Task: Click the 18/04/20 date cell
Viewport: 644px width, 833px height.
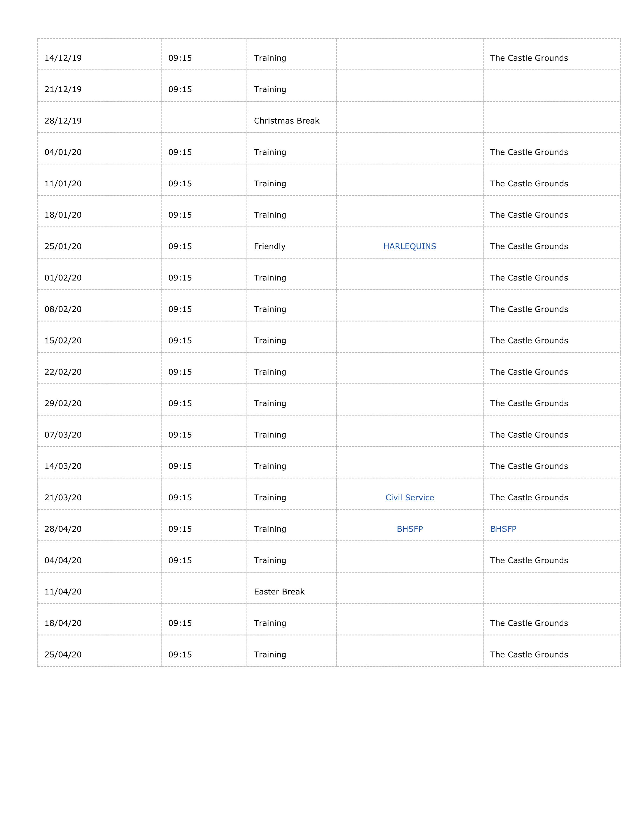Action: click(x=63, y=623)
